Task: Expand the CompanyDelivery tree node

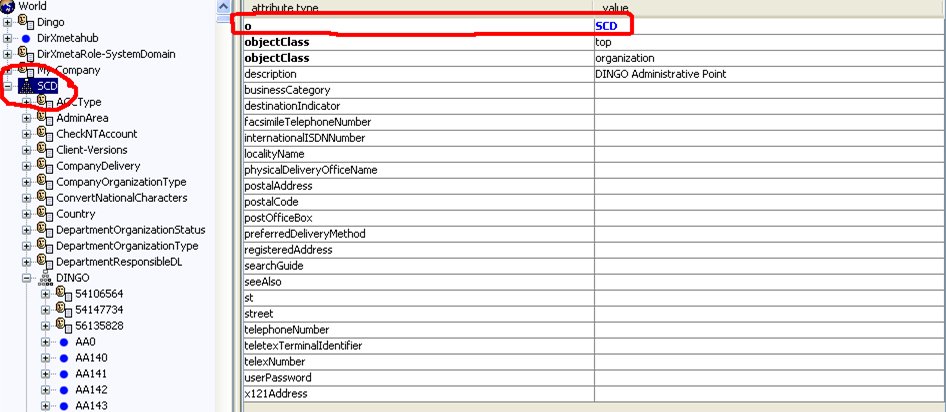Action: pyautogui.click(x=26, y=166)
